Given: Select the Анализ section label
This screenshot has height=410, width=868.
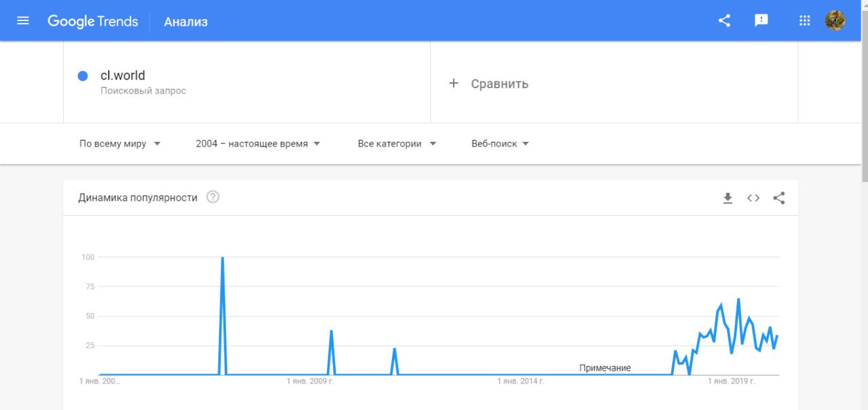Looking at the screenshot, I should click(x=186, y=22).
